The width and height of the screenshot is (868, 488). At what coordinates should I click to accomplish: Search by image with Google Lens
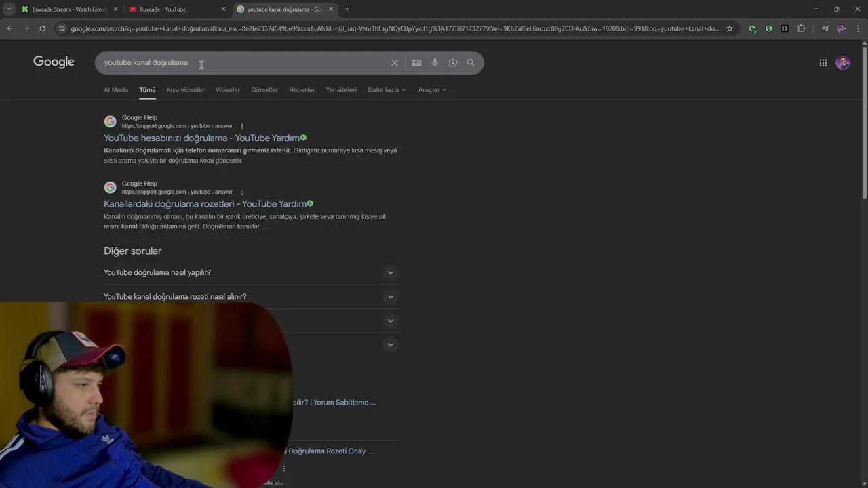[x=452, y=63]
